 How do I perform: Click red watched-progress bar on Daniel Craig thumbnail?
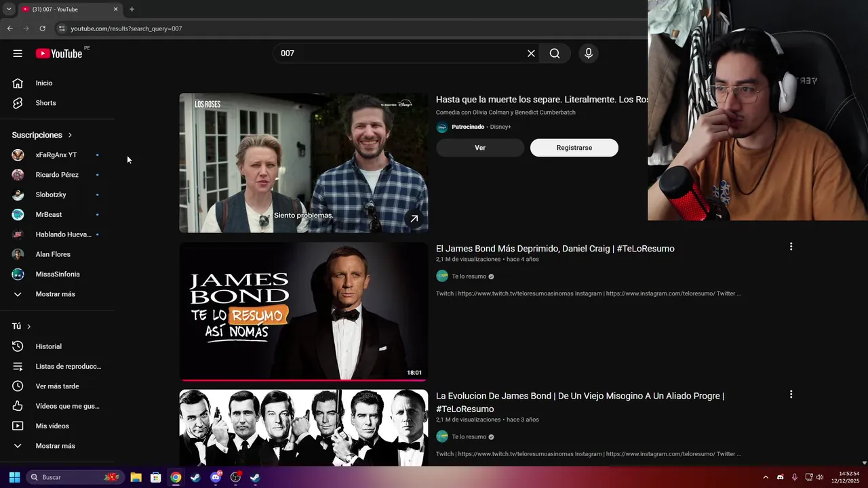(303, 380)
